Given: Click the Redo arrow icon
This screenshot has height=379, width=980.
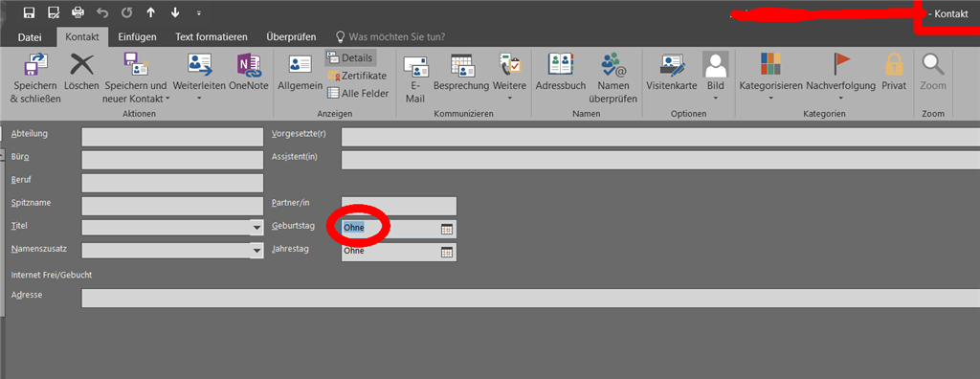Looking at the screenshot, I should (126, 11).
